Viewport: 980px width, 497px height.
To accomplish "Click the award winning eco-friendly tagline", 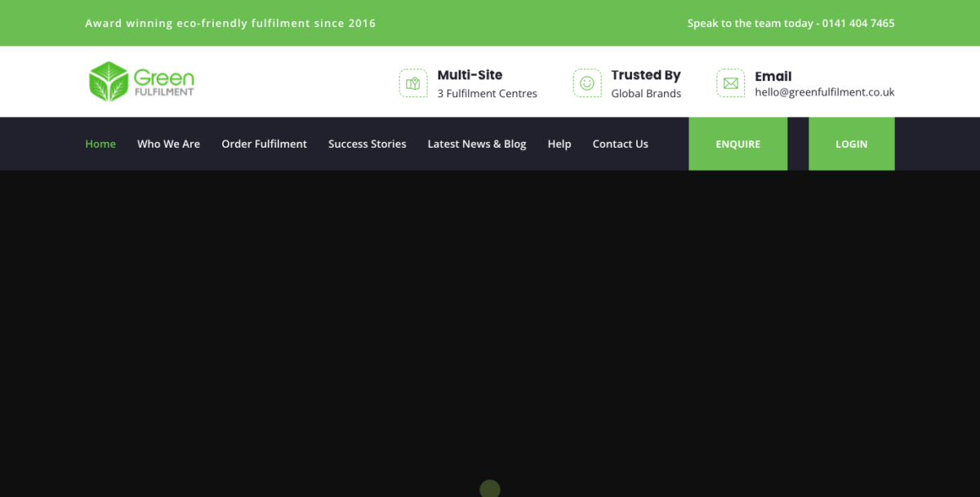I will click(230, 23).
